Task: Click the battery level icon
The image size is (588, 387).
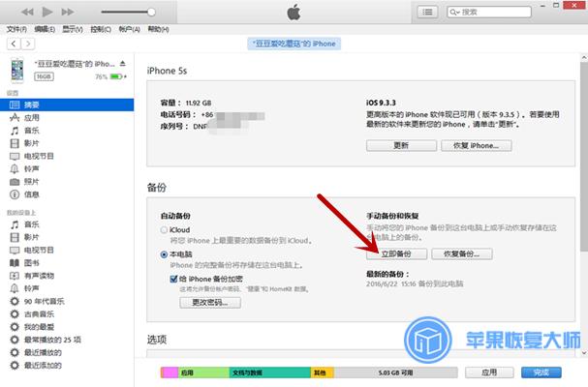Action: click(x=116, y=76)
